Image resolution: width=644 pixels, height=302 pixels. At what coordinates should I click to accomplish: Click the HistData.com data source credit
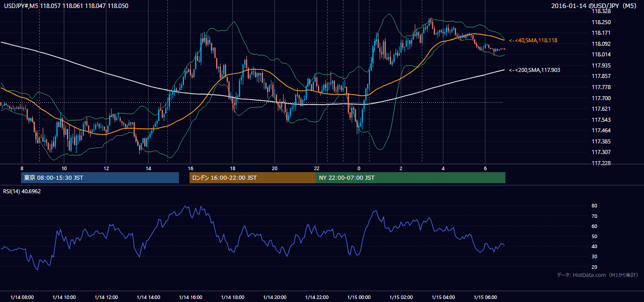(x=598, y=275)
